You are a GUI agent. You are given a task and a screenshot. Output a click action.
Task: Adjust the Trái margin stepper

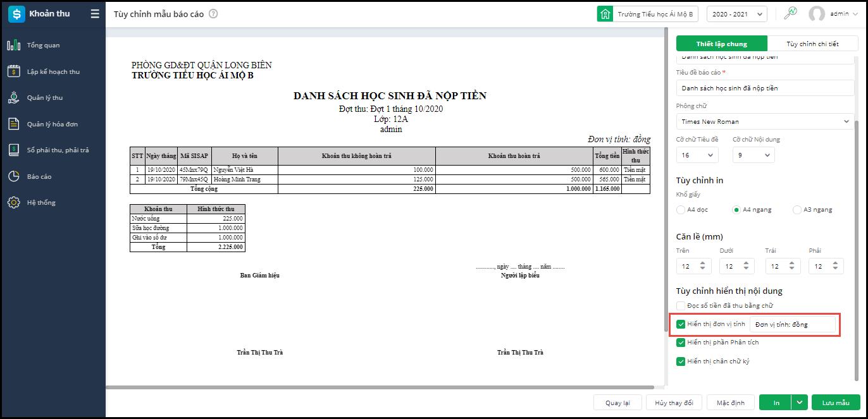tap(791, 266)
